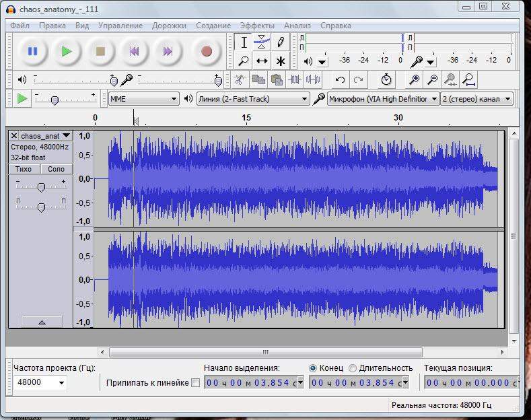The image size is (531, 420).
Task: Enable the 'Прилипать к линейке' checkbox
Action: [x=196, y=383]
